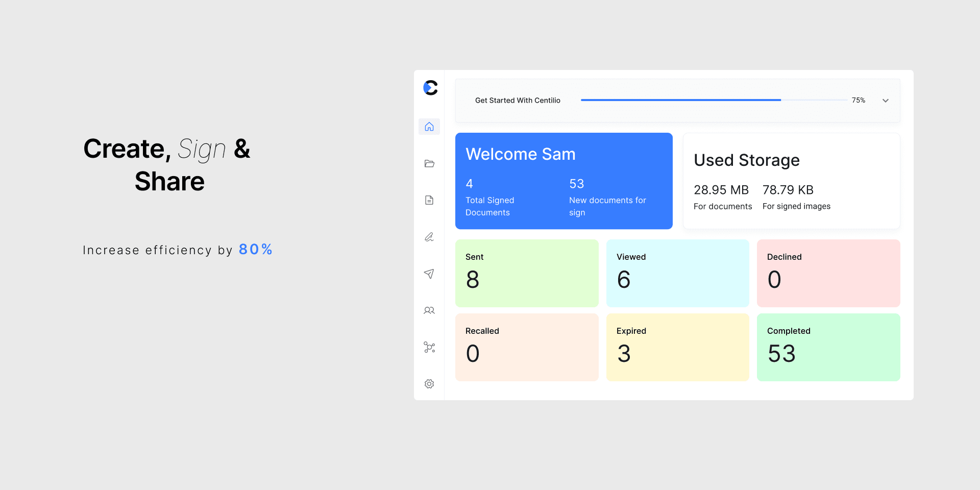Image resolution: width=980 pixels, height=490 pixels.
Task: Click the 75% onboarding progress bar
Action: [714, 100]
